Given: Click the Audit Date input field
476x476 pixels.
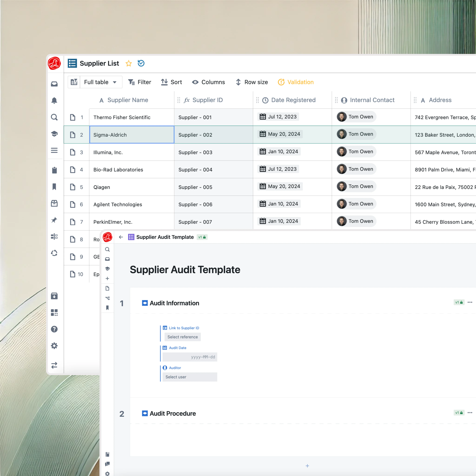Looking at the screenshot, I should click(x=190, y=357).
